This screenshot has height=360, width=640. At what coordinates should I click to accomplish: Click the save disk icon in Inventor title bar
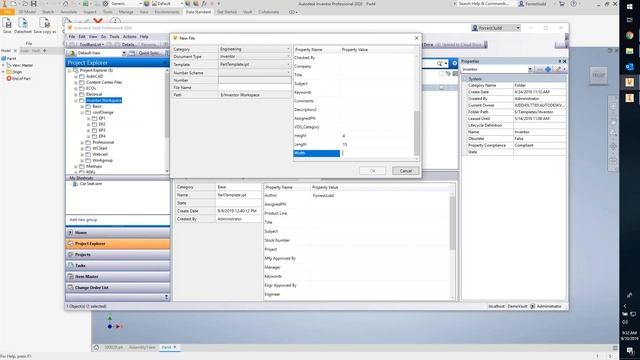coord(34,4)
